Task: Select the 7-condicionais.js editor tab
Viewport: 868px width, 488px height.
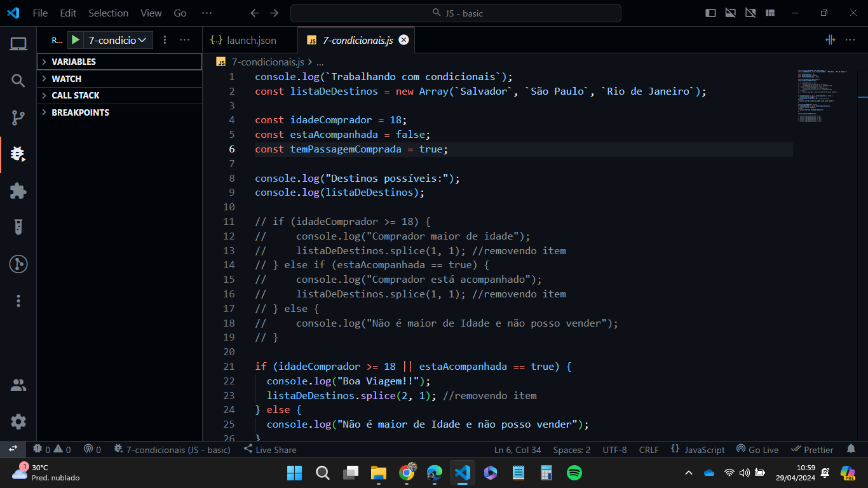Action: click(x=356, y=40)
